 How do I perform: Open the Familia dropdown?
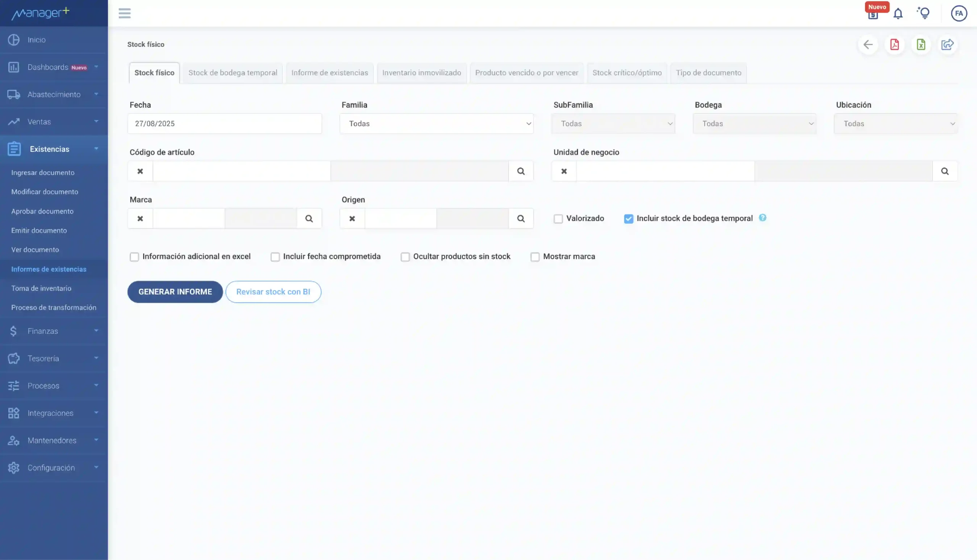[436, 124]
